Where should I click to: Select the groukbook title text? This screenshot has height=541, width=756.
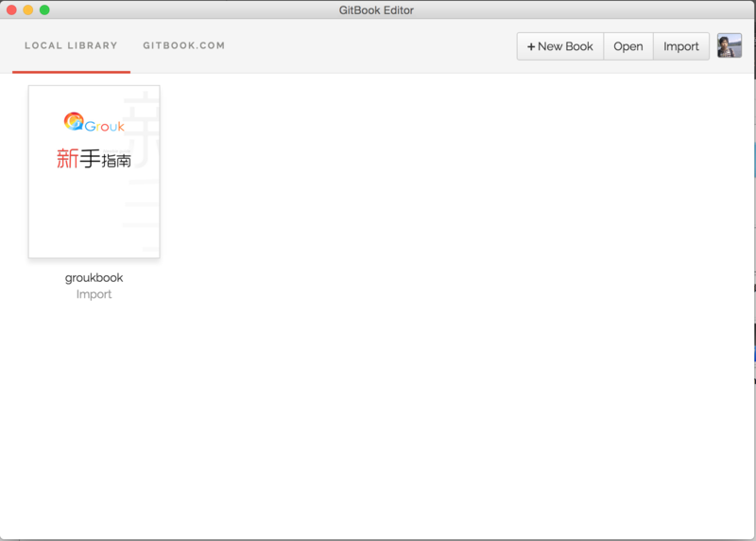click(x=94, y=278)
